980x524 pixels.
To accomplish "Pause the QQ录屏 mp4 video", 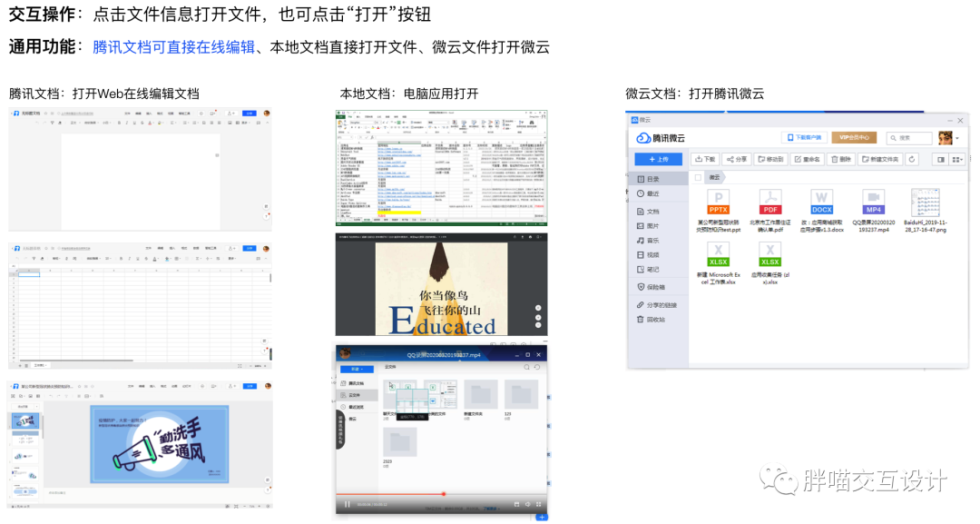I will click(x=347, y=504).
